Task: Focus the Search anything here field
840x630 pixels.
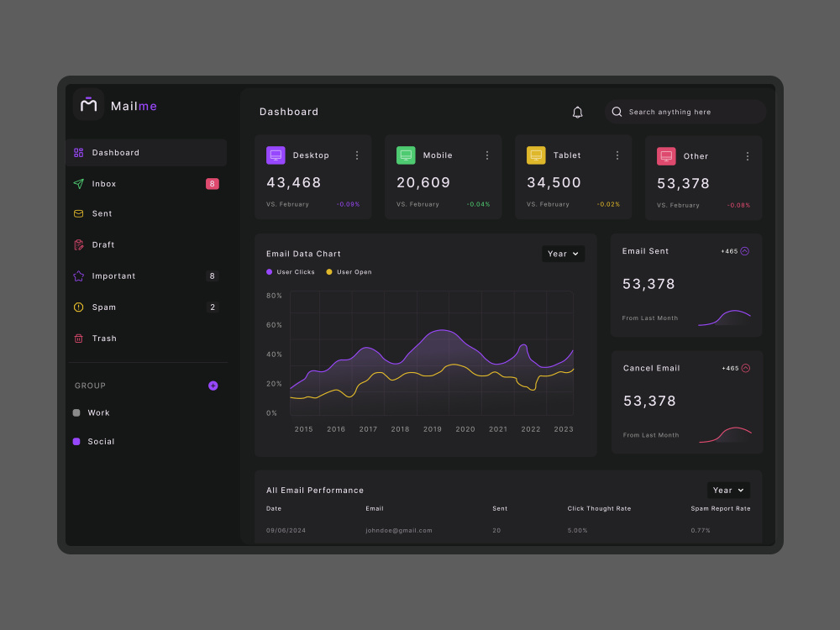Action: [685, 112]
